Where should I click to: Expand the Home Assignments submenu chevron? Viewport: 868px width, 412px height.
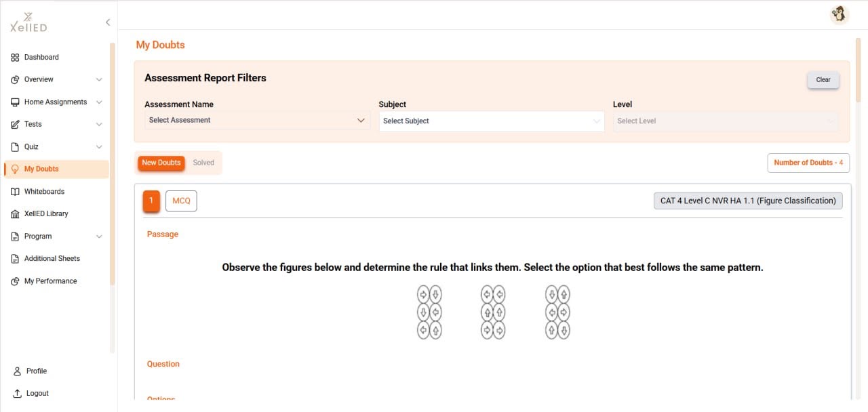[99, 102]
